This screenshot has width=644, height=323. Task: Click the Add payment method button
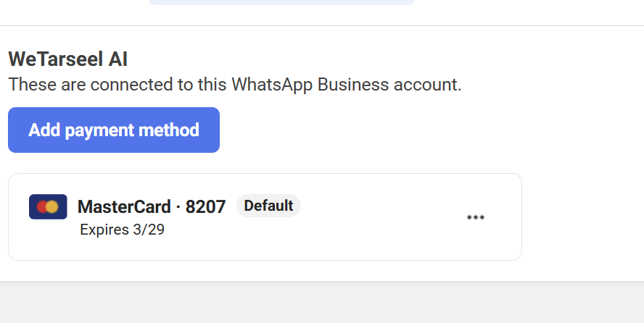[x=114, y=130]
